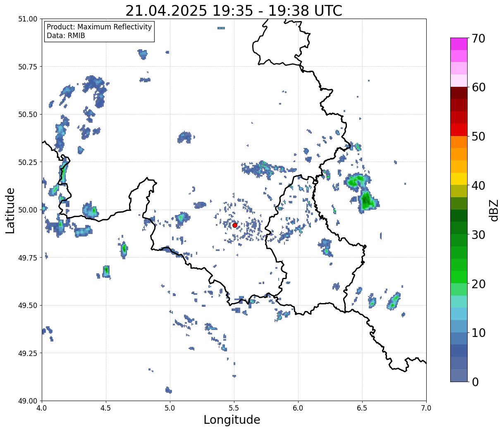Screen dimensions: 504x430
Task: Click the Longitude axis label
Action: [x=232, y=420]
